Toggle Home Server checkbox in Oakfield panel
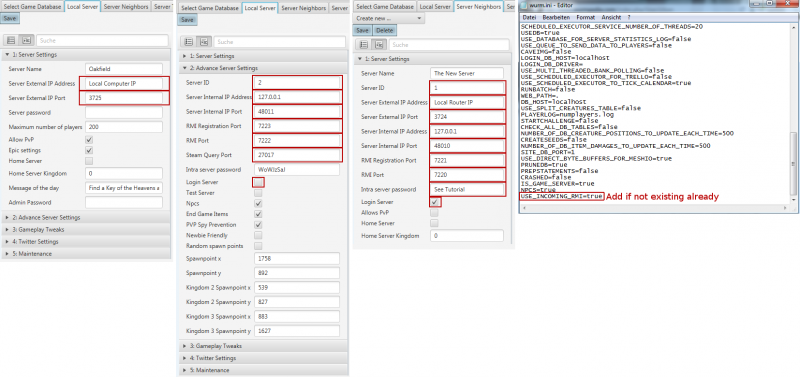Viewport: 800px width, 377px height. [89, 161]
